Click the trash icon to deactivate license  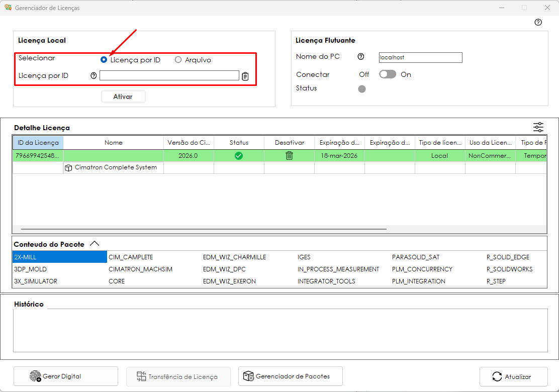[x=289, y=156]
